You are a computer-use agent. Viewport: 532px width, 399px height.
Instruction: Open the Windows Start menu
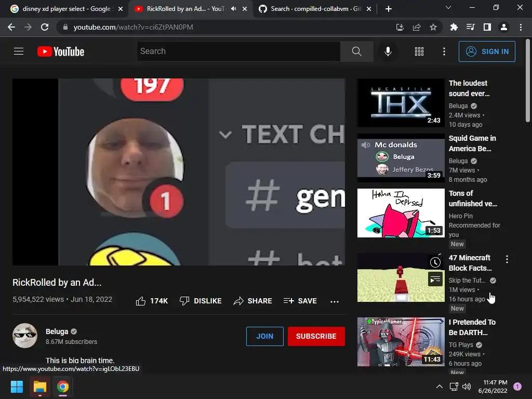click(x=17, y=387)
